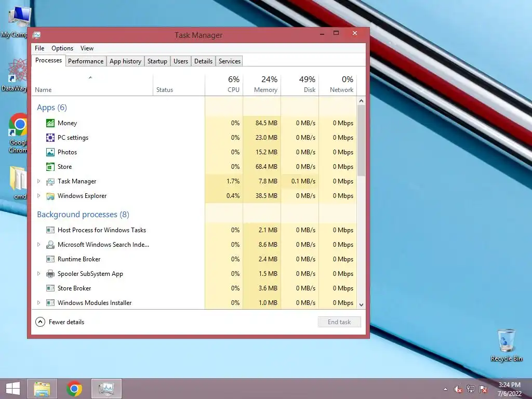Click the PC settings gear icon

[x=50, y=138]
